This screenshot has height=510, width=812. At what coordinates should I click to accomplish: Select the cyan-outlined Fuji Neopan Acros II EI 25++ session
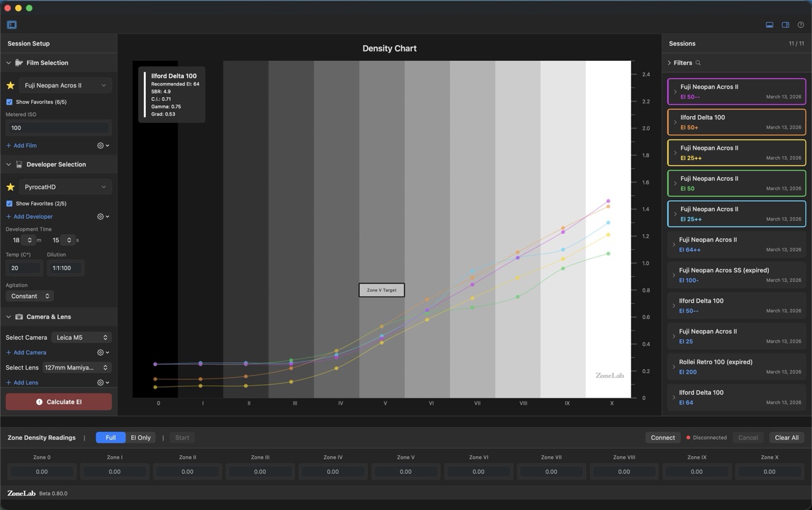pyautogui.click(x=737, y=214)
